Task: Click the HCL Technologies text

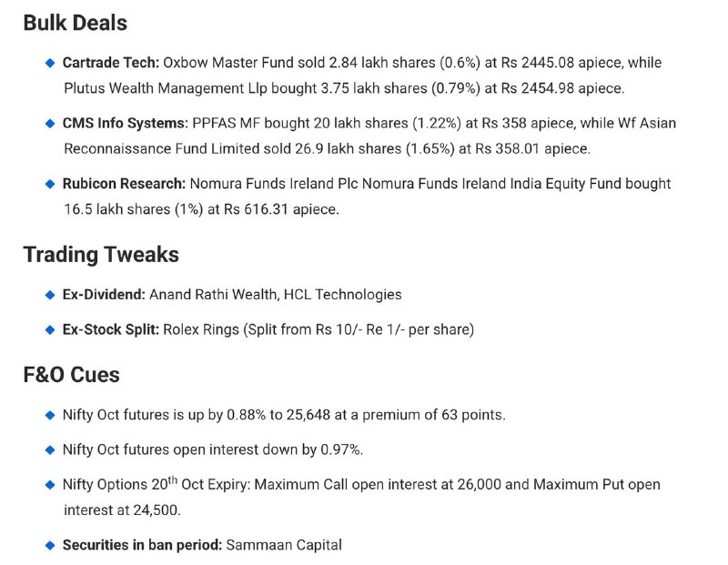Action: point(343,295)
